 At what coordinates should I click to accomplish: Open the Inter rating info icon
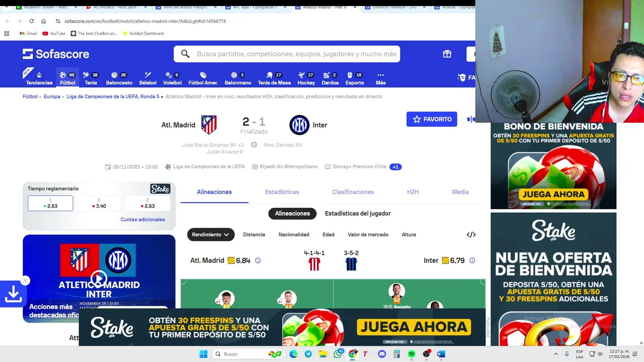pyautogui.click(x=472, y=260)
